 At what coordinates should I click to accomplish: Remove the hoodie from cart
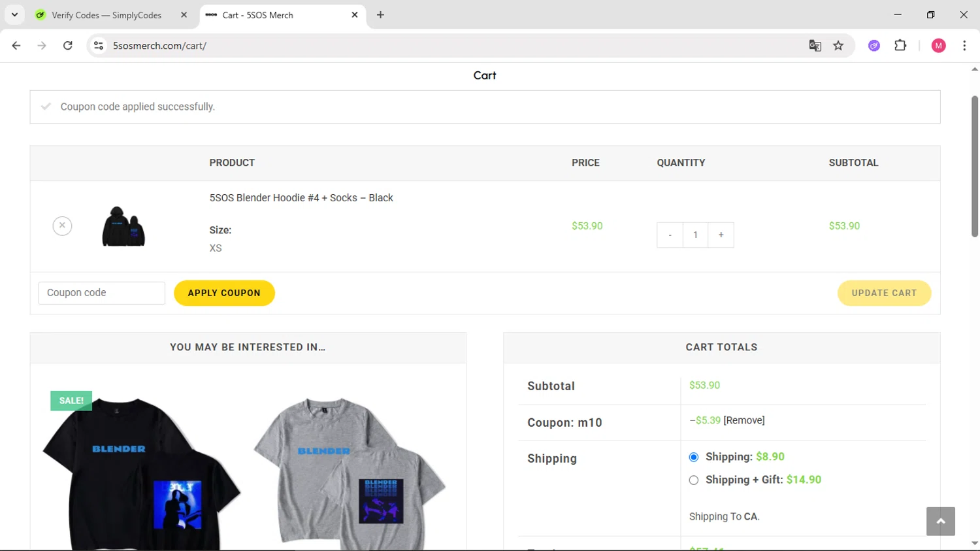pyautogui.click(x=62, y=225)
